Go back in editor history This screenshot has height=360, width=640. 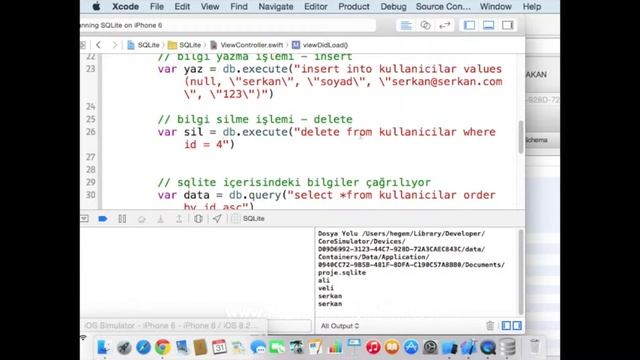pos(98,45)
